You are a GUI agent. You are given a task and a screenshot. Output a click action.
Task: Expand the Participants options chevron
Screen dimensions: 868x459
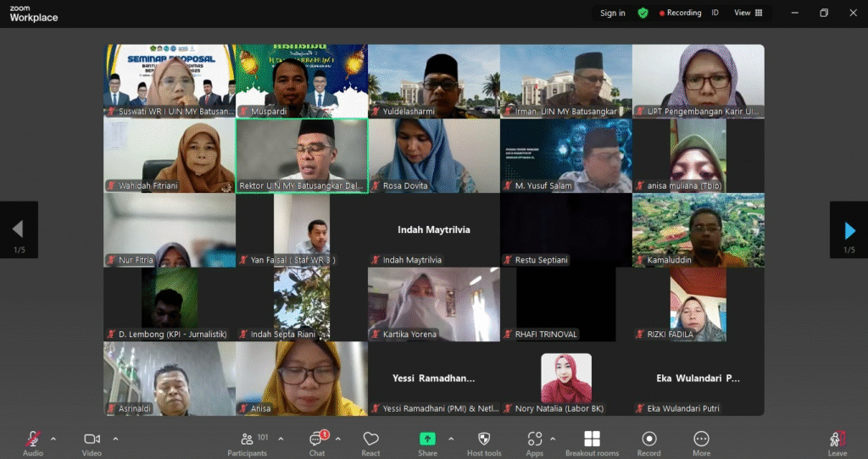pos(281,439)
